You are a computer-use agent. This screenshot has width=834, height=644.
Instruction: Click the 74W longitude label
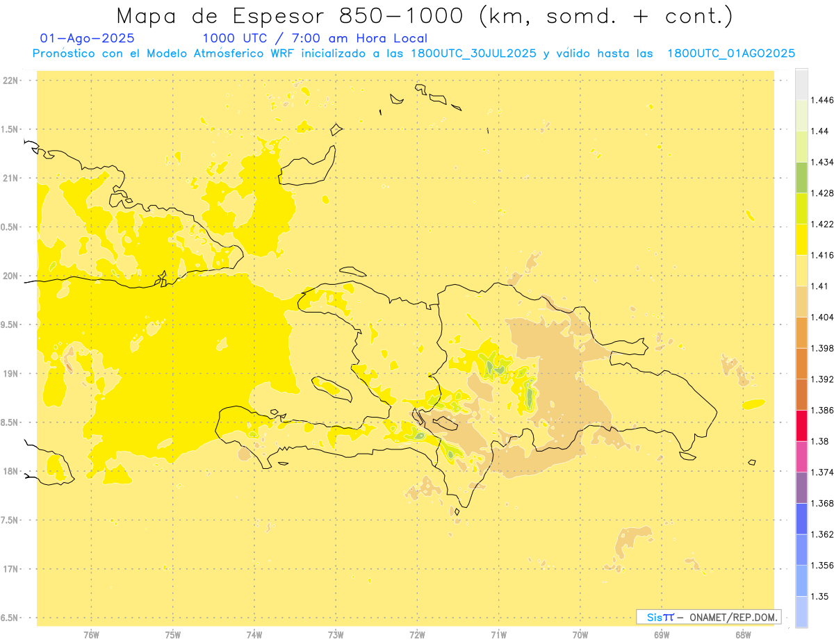(254, 635)
